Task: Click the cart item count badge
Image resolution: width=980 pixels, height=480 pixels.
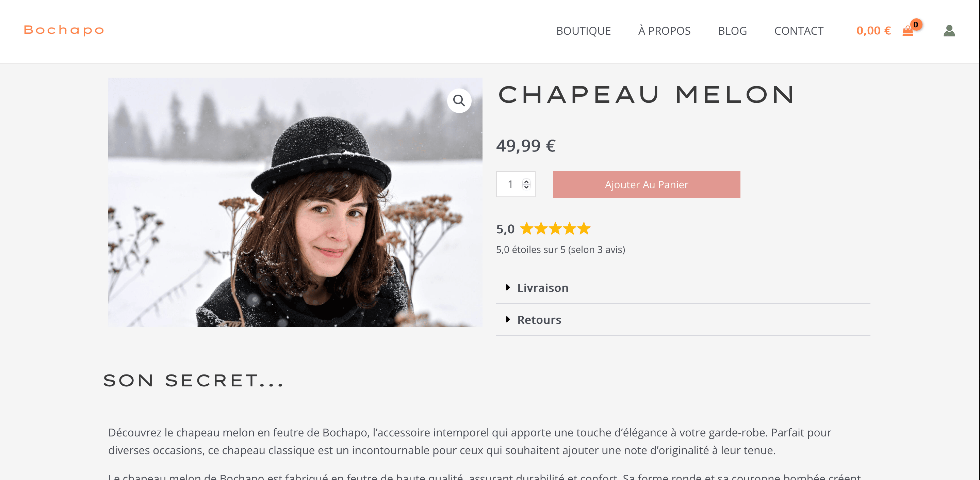Action: (916, 25)
